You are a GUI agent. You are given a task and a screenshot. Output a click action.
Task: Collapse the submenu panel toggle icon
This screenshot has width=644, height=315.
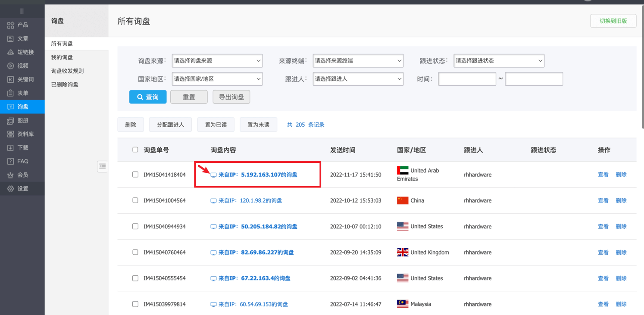(103, 166)
